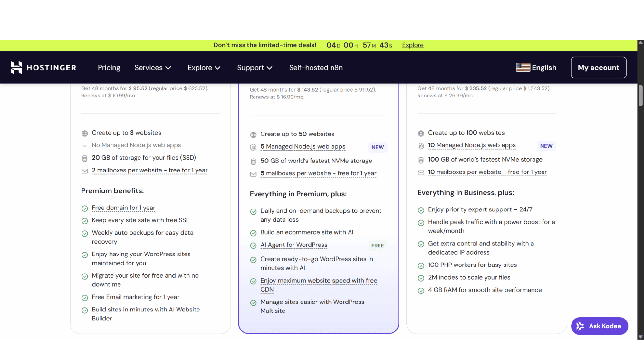Open the Support dropdown menu
Screen dimensions: 644x362
(255, 68)
